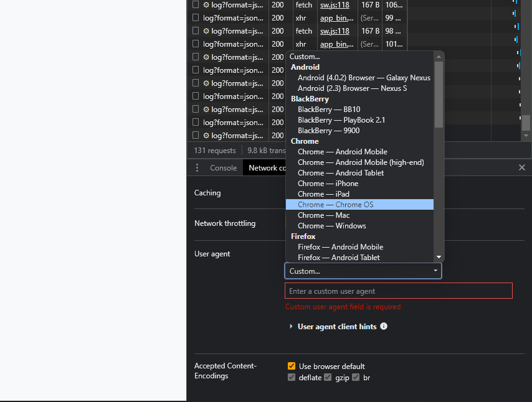532x402 pixels.
Task: Uncheck the deflate encoding checkbox
Action: (291, 377)
